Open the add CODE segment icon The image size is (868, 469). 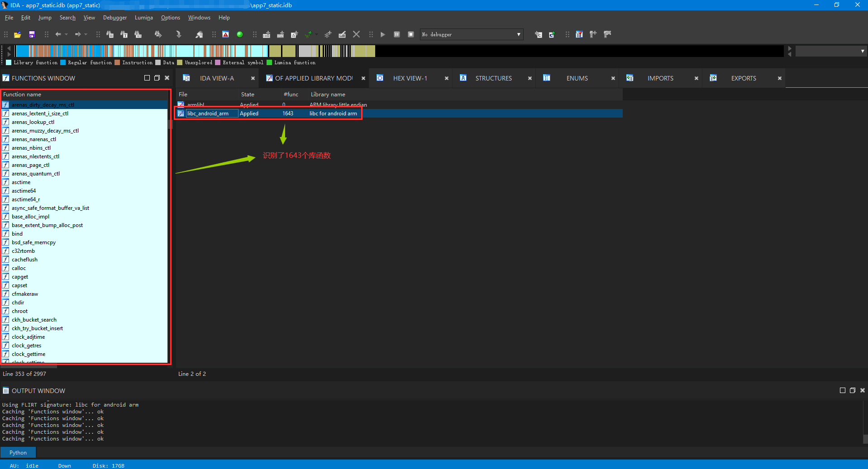[x=267, y=34]
